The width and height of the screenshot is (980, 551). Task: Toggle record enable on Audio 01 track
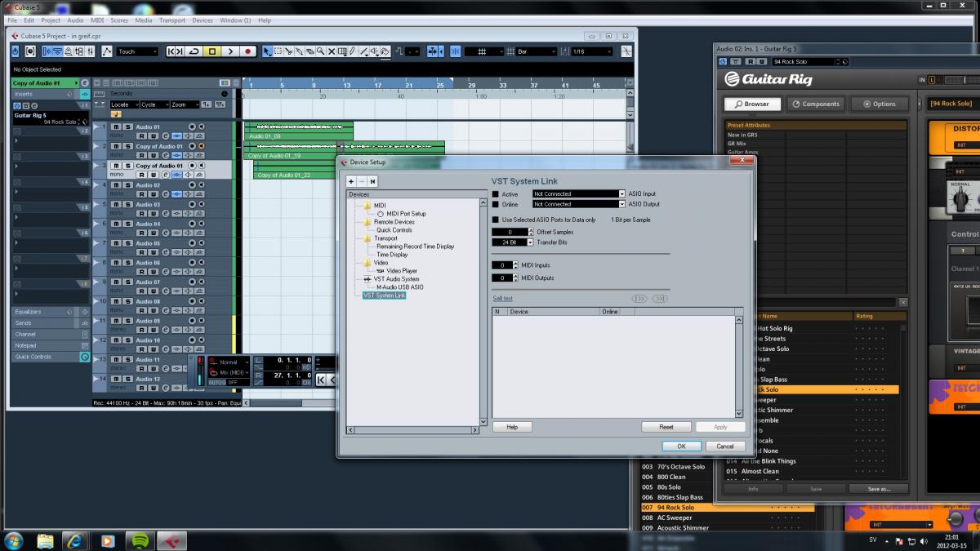pyautogui.click(x=192, y=127)
